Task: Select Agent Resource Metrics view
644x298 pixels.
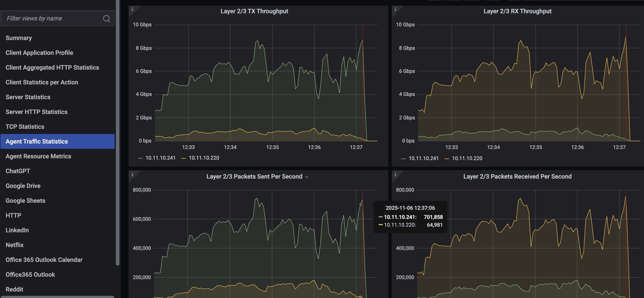Action: 38,156
